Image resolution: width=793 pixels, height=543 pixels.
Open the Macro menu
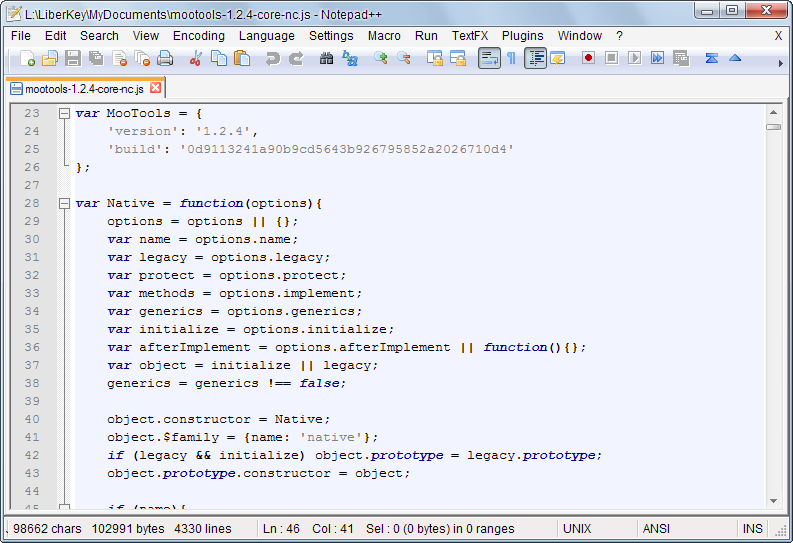pos(384,36)
